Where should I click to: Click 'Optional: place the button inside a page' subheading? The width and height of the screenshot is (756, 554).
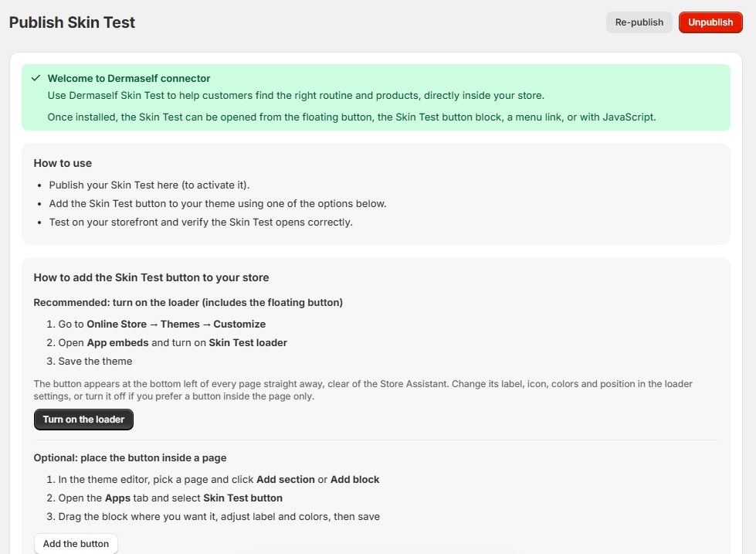[x=130, y=458]
